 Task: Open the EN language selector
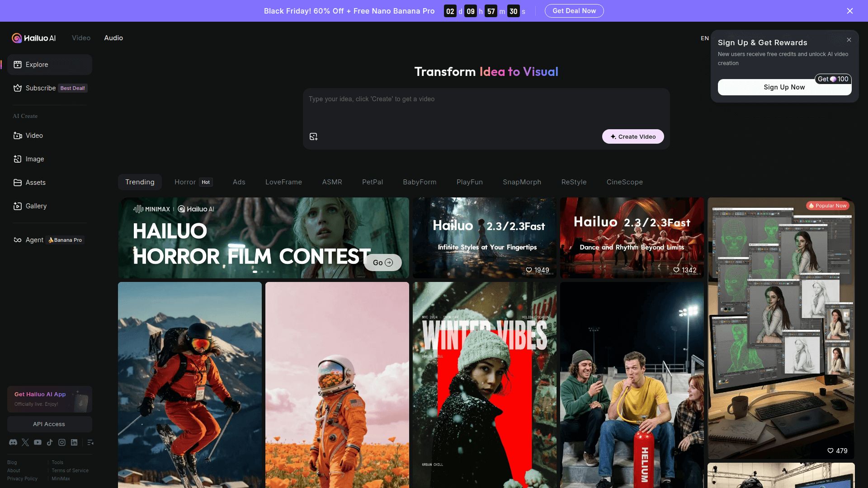click(x=704, y=38)
